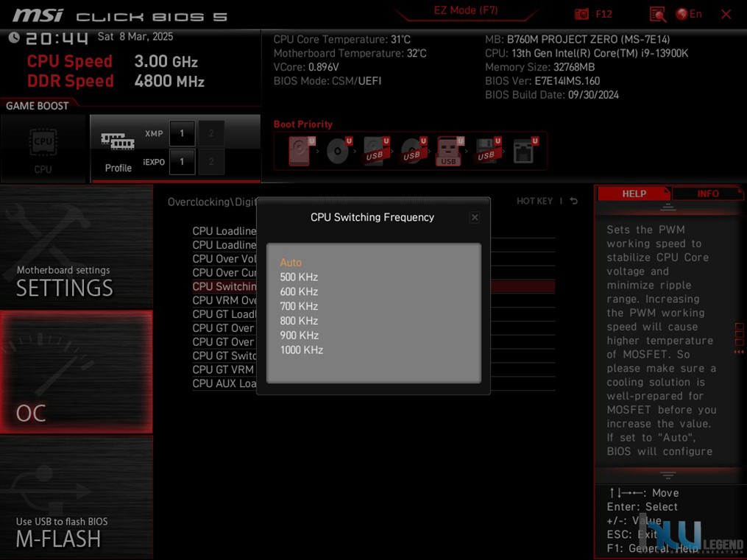The image size is (747, 560).
Task: Change language with the En globe icon
Action: pos(689,14)
